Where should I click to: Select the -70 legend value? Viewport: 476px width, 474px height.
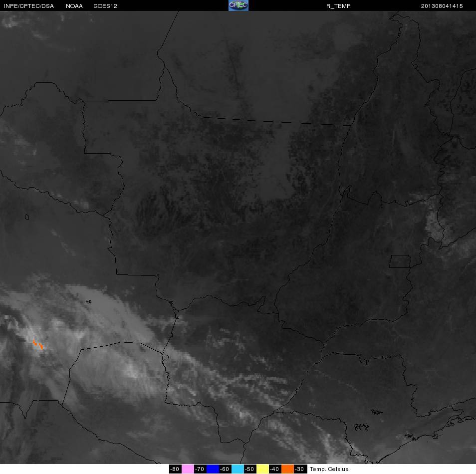pyautogui.click(x=200, y=469)
